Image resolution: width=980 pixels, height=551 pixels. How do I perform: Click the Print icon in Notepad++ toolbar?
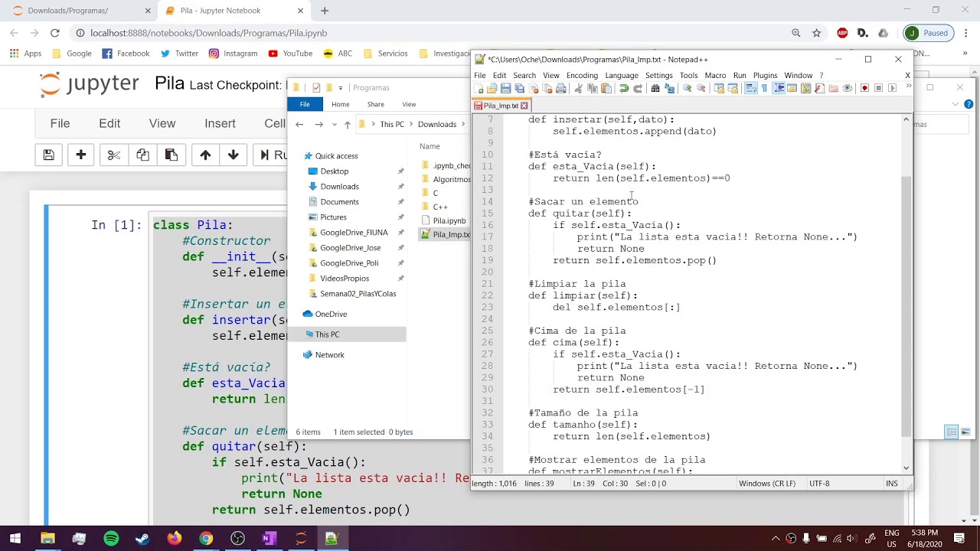tap(560, 88)
